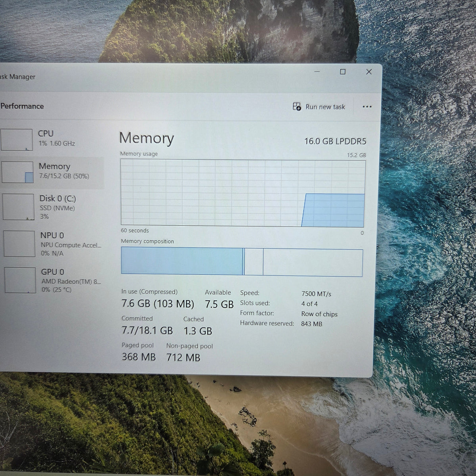
Task: Click the 1.3 GB cached value
Action: pyautogui.click(x=198, y=331)
